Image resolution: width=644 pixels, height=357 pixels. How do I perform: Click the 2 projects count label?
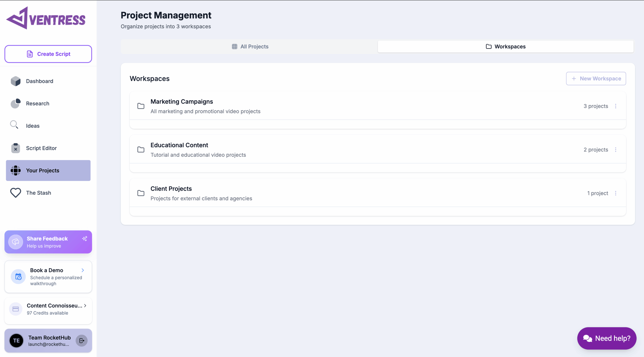596,149
